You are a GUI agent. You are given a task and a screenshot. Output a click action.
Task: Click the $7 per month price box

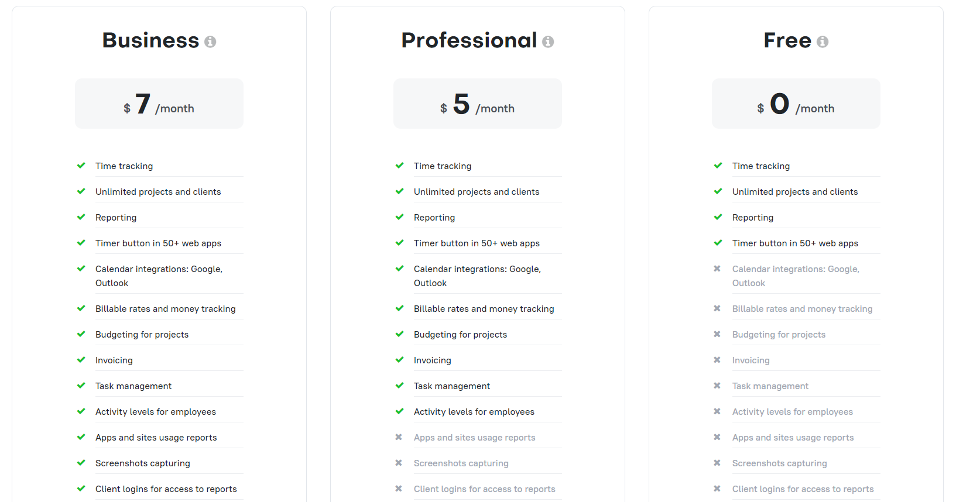pos(159,104)
